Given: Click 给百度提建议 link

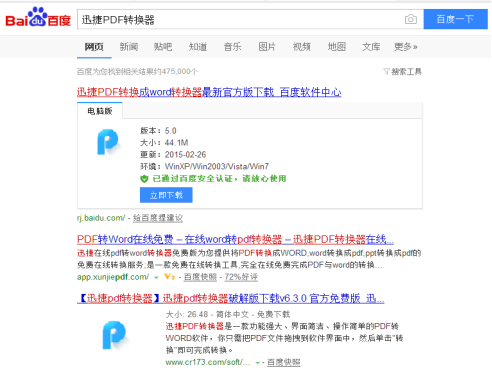Looking at the screenshot, I should pos(158,218).
